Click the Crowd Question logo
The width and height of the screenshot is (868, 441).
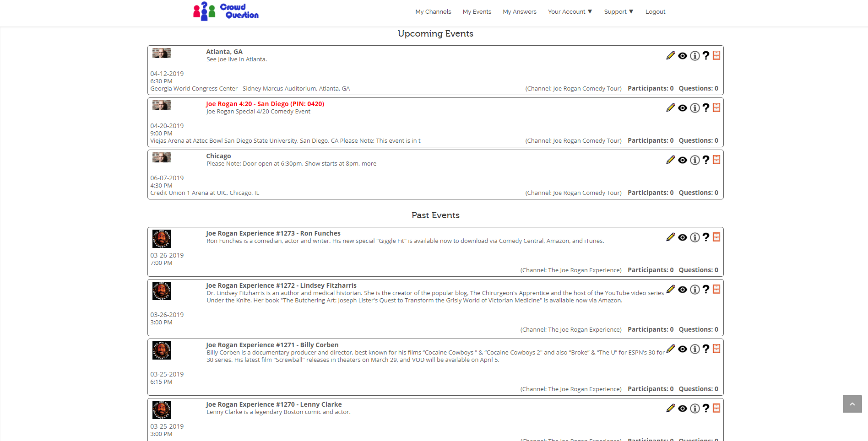(x=226, y=11)
